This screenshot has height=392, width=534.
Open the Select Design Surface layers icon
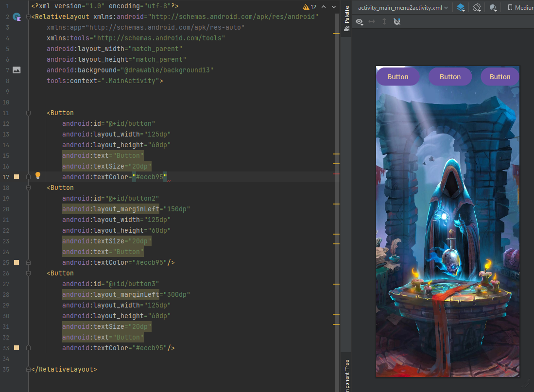coord(461,8)
